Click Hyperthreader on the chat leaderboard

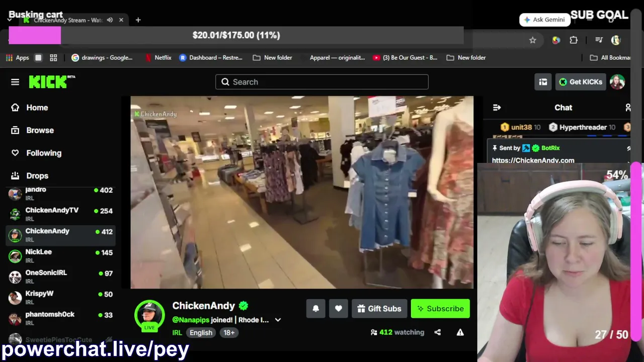pyautogui.click(x=582, y=127)
